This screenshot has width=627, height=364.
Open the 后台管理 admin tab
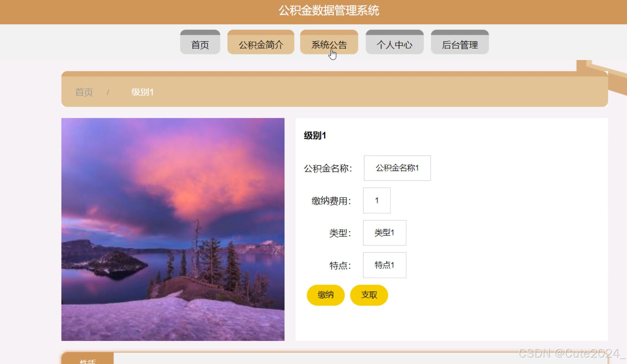click(460, 42)
